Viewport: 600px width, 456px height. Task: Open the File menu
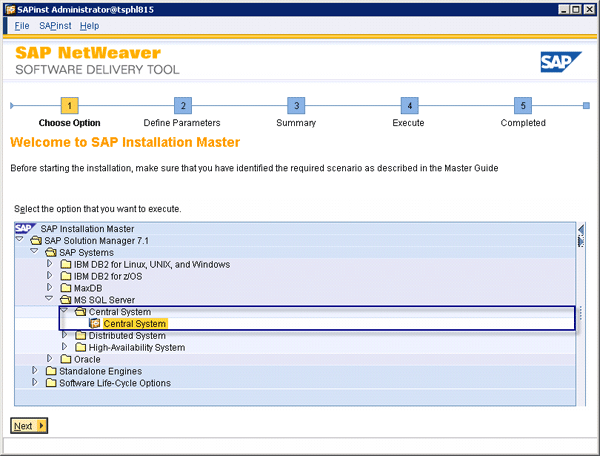pyautogui.click(x=22, y=25)
